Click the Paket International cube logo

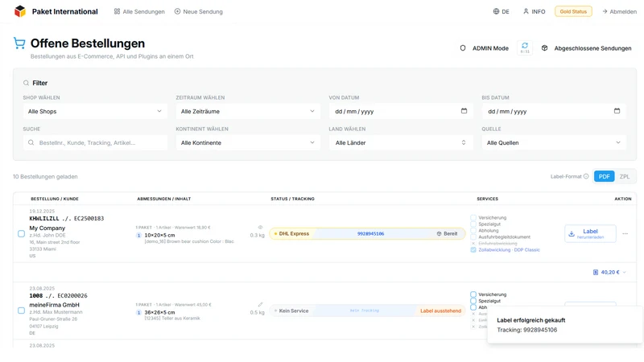tap(19, 11)
